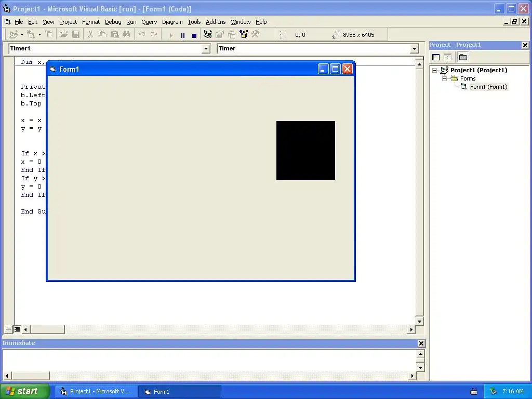This screenshot has width=532, height=399.
Task: Open the Debug menu
Action: click(x=113, y=22)
